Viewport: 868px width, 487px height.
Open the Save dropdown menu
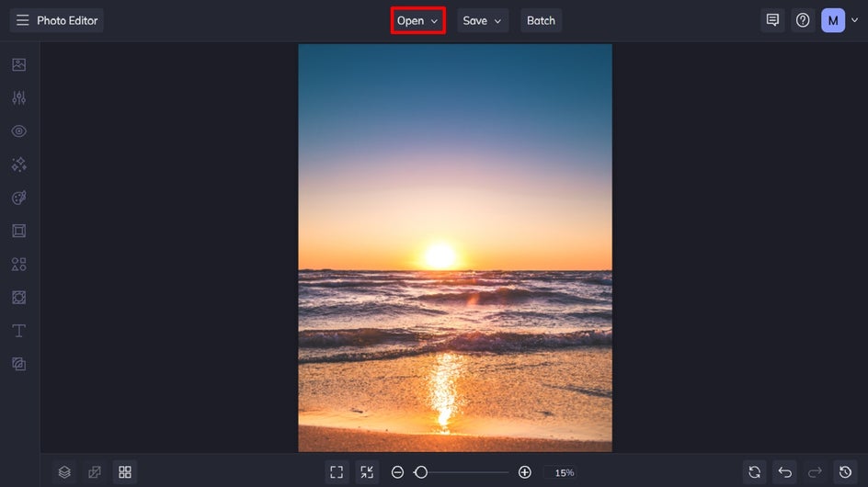click(482, 20)
